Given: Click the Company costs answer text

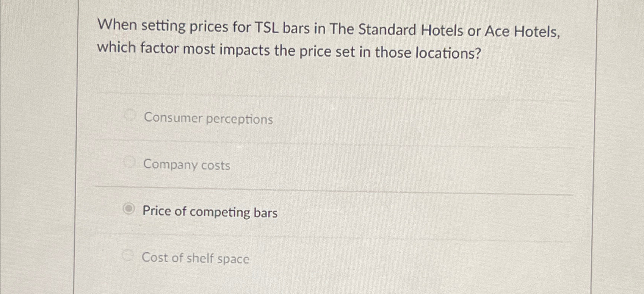Looking at the screenshot, I should 186,165.
